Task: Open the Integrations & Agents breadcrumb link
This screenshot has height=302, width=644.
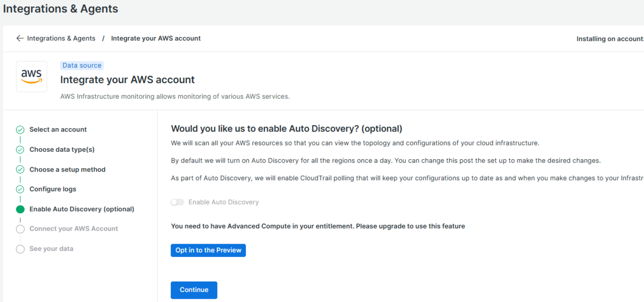Action: click(61, 39)
